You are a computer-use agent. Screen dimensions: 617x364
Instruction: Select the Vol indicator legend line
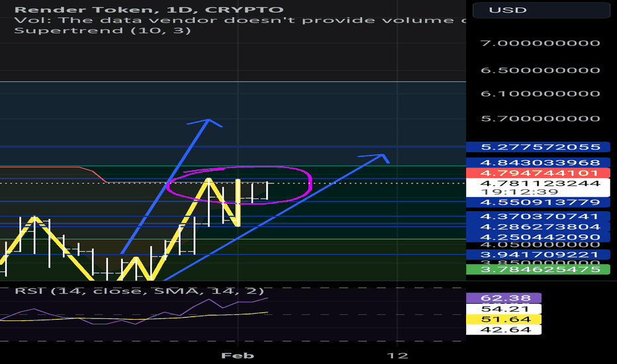(x=240, y=20)
